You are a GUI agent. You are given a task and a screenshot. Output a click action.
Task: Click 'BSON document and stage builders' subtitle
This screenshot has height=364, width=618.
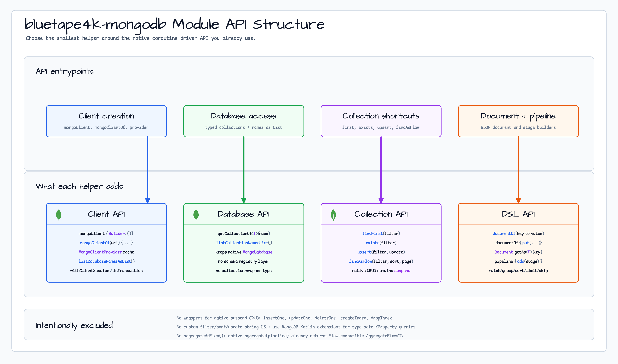pyautogui.click(x=518, y=127)
